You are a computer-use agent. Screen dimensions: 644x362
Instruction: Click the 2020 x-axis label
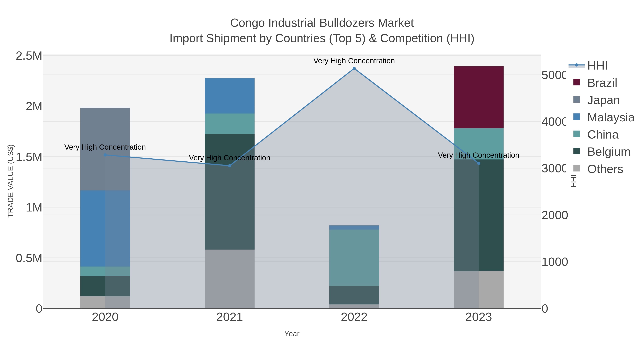click(105, 317)
